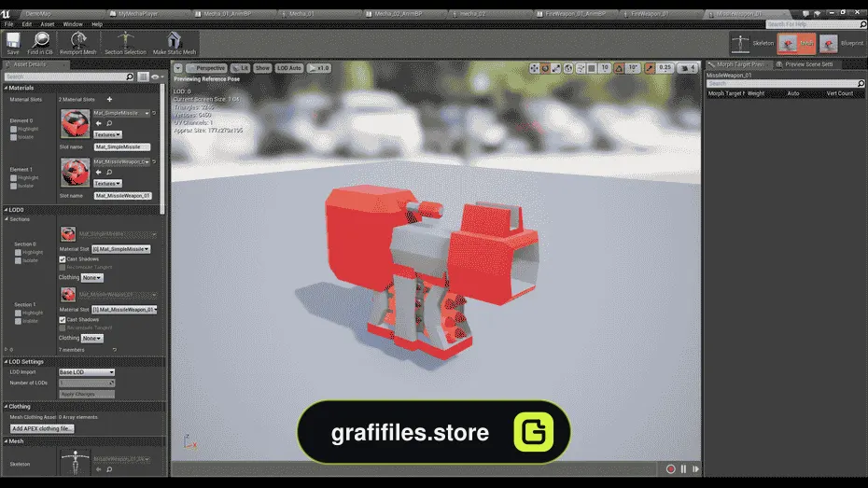Open the File menu
This screenshot has width=868, height=488.
point(8,24)
